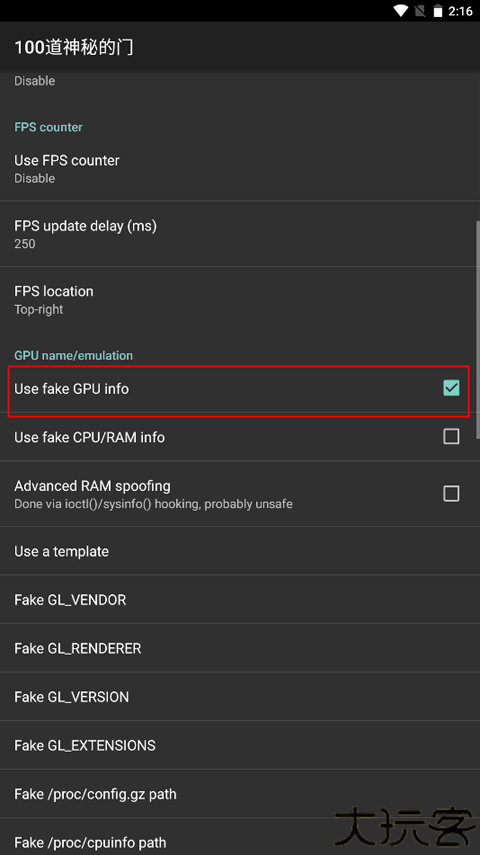Open the Use FPS counter setting
480x855 pixels.
point(240,168)
